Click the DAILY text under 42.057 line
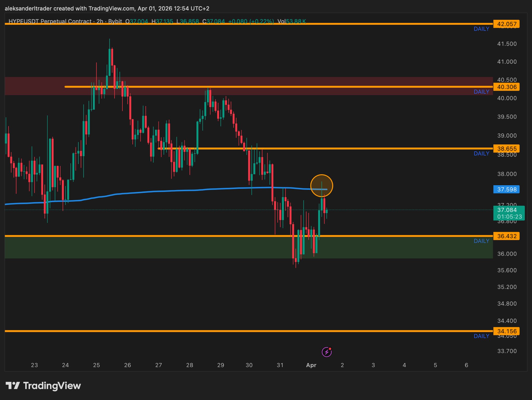532x400 pixels. tap(481, 29)
